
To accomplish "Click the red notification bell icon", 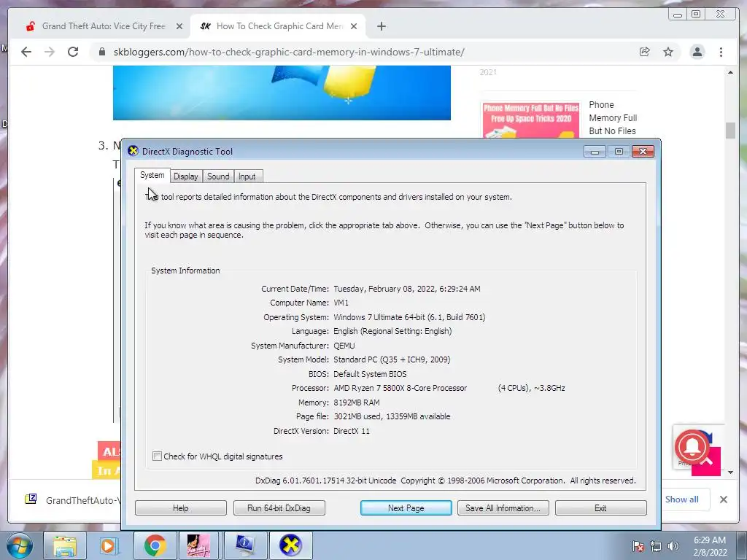I will point(692,446).
